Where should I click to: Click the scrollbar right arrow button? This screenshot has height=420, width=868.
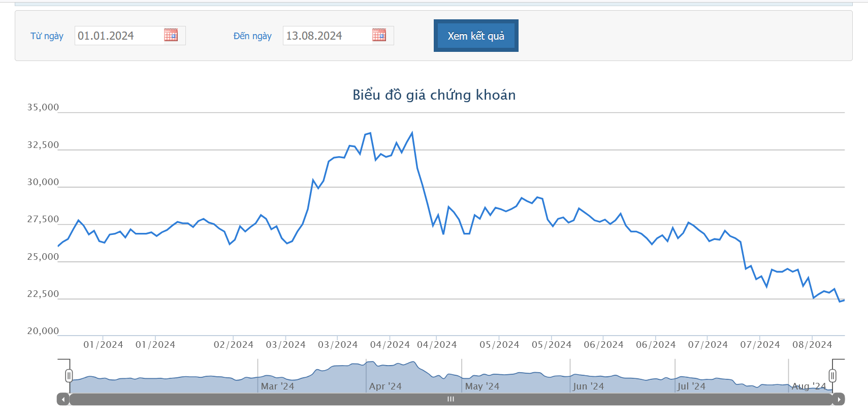(839, 399)
